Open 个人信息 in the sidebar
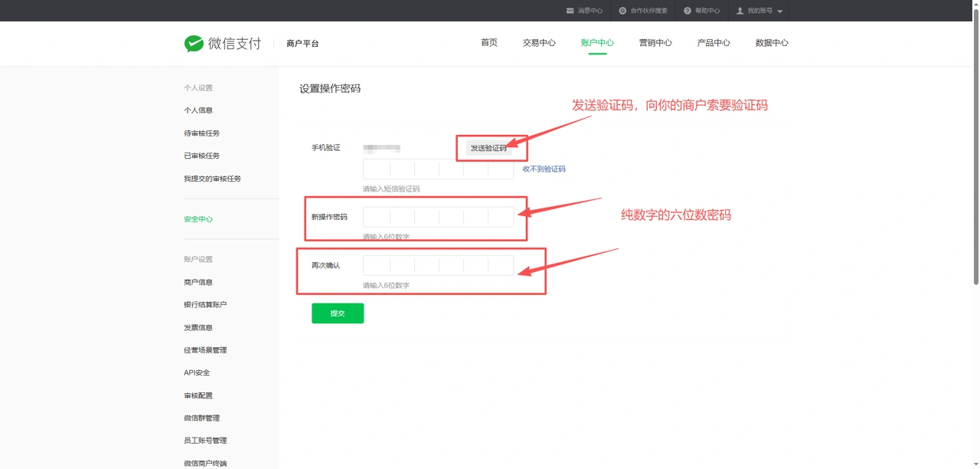The image size is (980, 469). (x=198, y=110)
